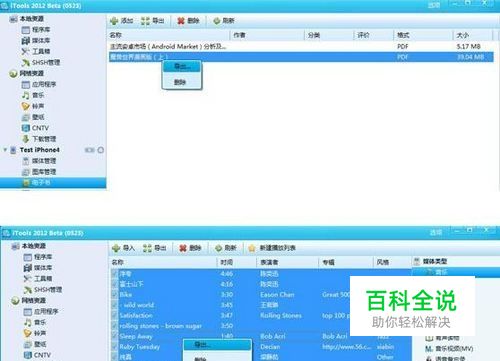Click 选项 options in bottom window title bar
500x361 pixels.
[436, 232]
